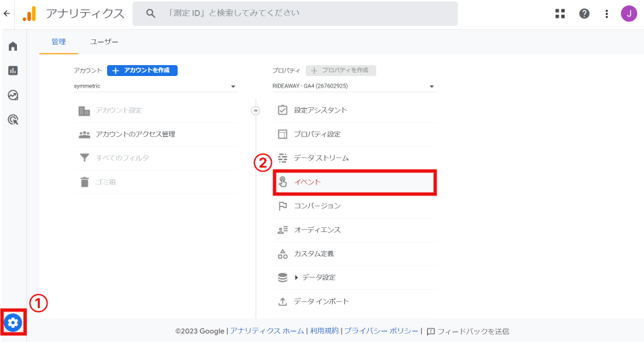Open the イベント settings
This screenshot has width=644, height=342.
coord(355,182)
